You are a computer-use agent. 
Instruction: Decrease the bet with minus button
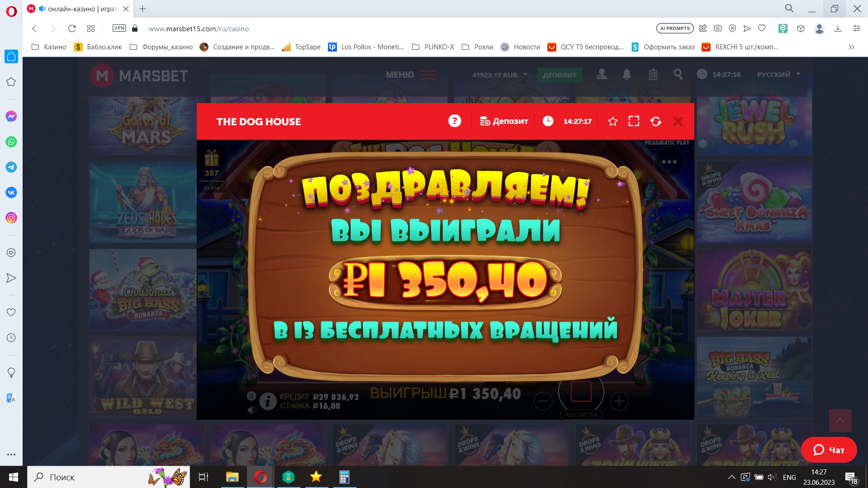coord(543,401)
